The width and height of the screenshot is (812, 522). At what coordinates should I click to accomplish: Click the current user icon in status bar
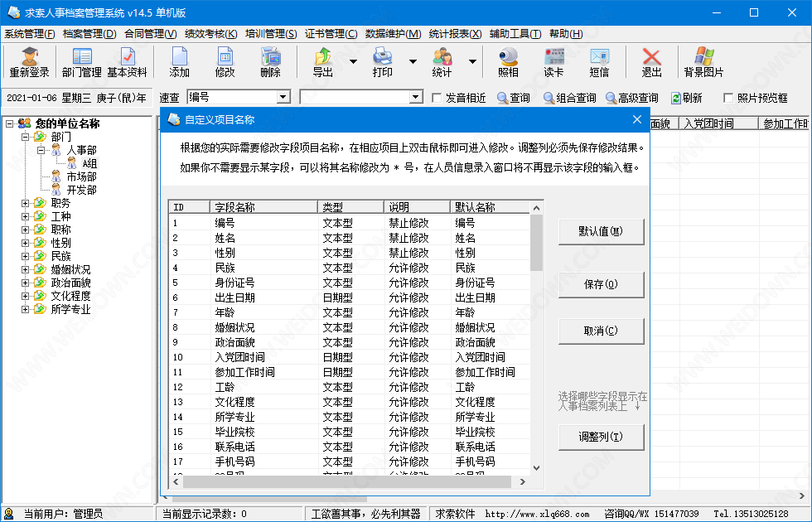click(x=9, y=514)
